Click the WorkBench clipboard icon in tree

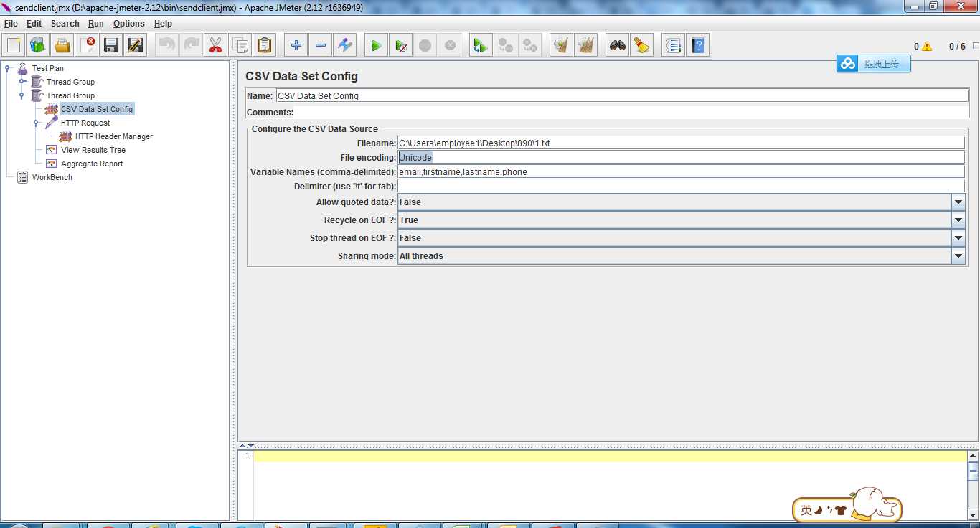coord(22,177)
